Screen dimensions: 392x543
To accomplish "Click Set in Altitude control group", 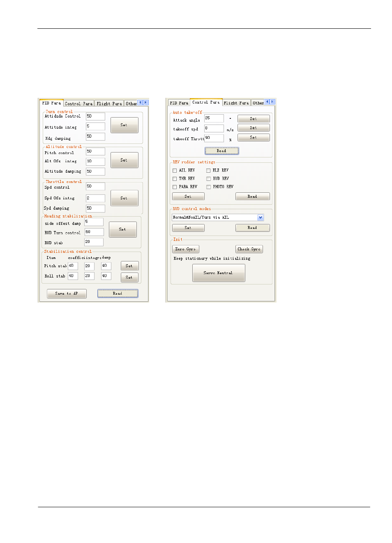I will pos(124,160).
